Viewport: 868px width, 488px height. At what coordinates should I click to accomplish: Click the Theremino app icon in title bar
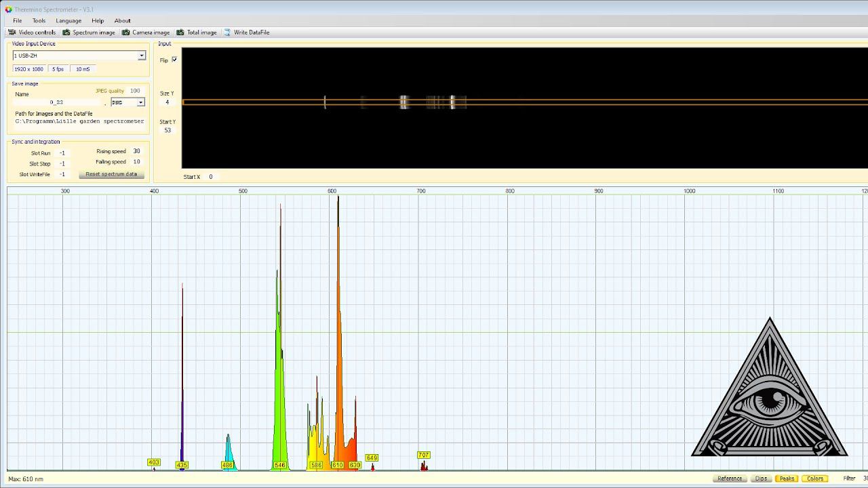tap(8, 9)
